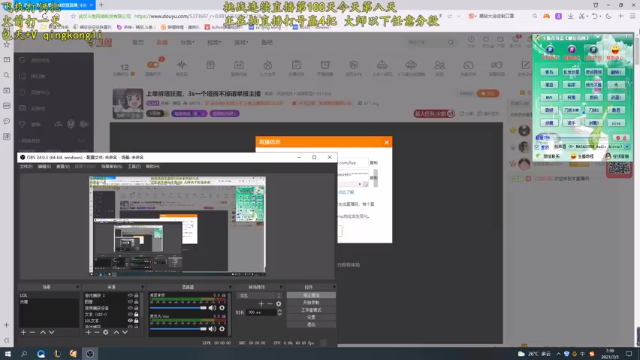Viewport: 640px width, 360px height.
Task: Expand the 分类 dropdown in Douyu navigation
Action: point(187,42)
